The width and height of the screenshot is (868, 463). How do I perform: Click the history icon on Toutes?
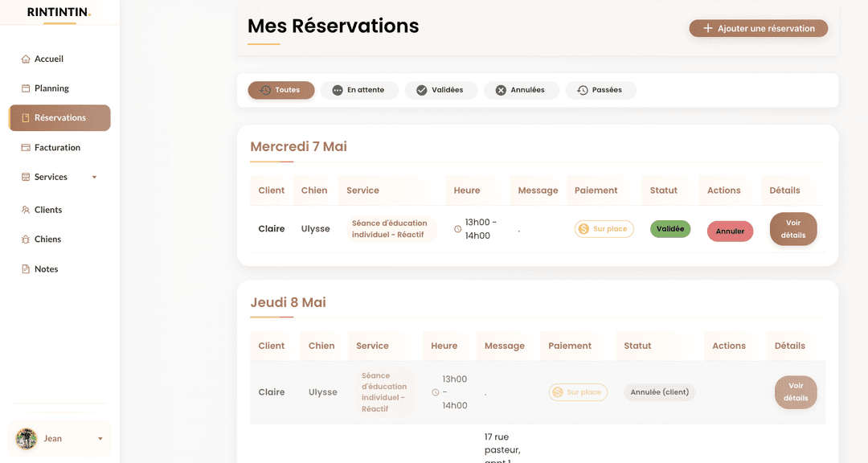(x=266, y=90)
